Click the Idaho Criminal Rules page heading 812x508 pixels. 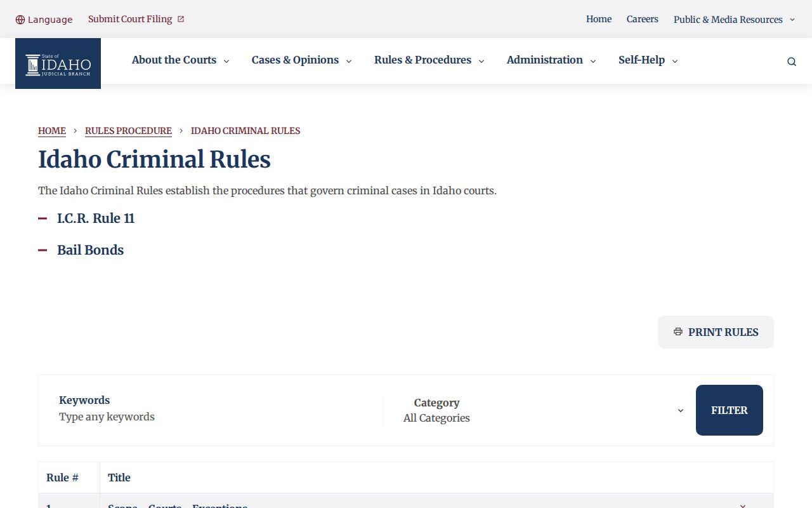(154, 159)
